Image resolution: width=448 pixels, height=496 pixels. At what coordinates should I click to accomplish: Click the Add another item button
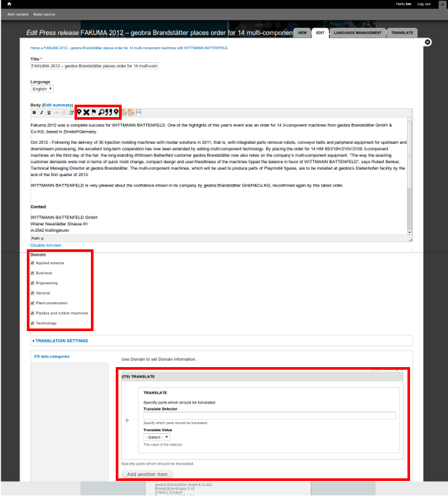pyautogui.click(x=147, y=474)
